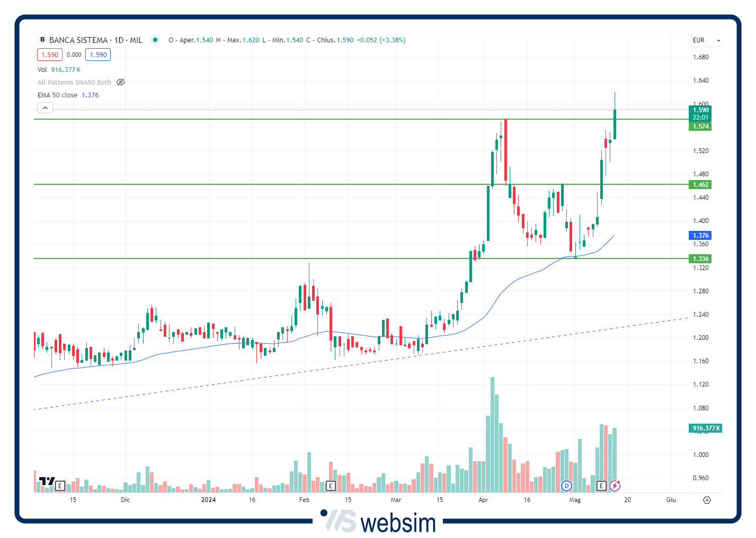Open the EUR currency dropdown
The height and width of the screenshot is (538, 756).
707,40
